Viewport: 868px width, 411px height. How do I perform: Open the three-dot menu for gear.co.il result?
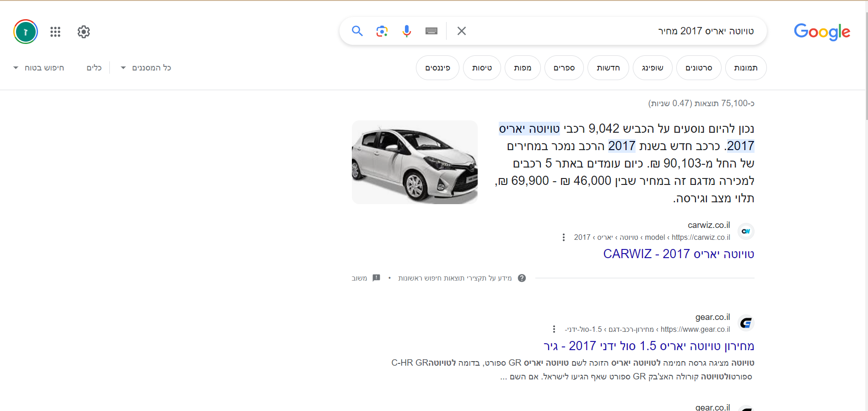tap(554, 330)
